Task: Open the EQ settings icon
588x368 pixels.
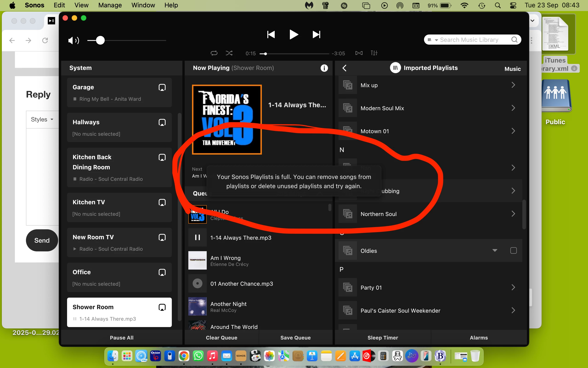Action: pos(374,53)
